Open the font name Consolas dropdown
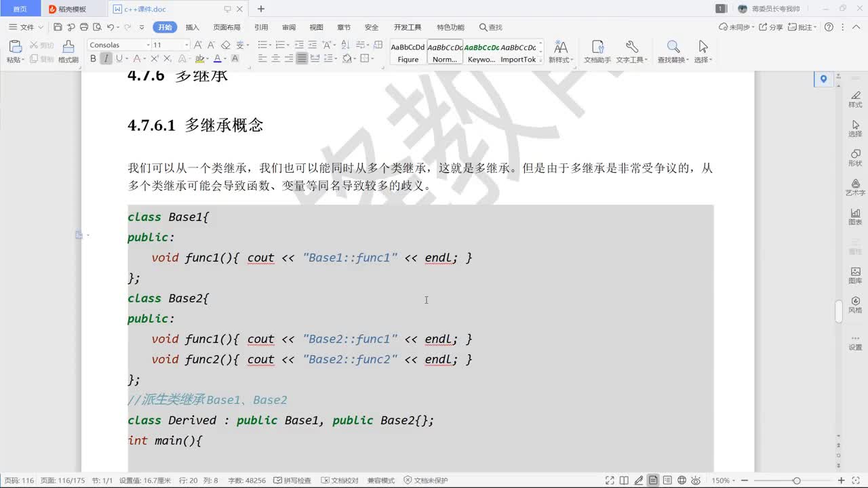The width and height of the screenshot is (868, 488). [148, 45]
